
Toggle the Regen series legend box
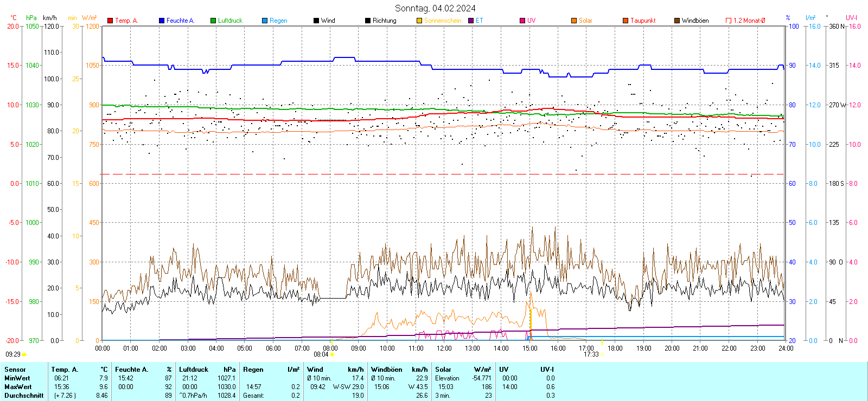point(265,21)
